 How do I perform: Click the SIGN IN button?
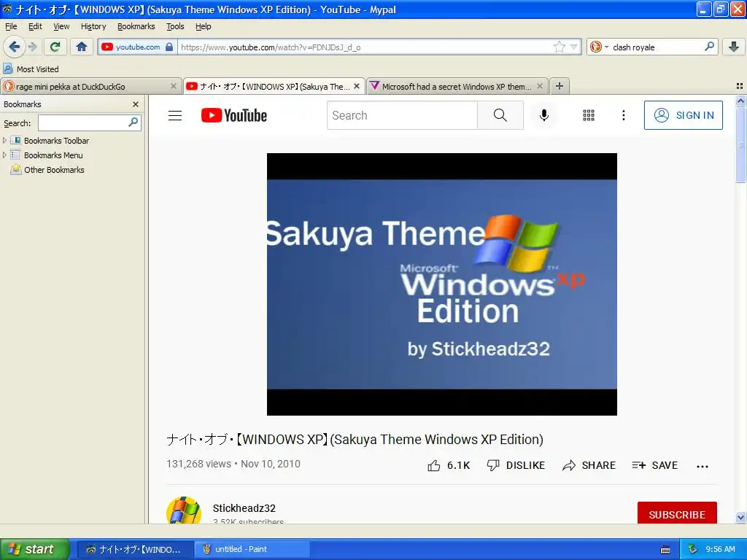click(683, 115)
